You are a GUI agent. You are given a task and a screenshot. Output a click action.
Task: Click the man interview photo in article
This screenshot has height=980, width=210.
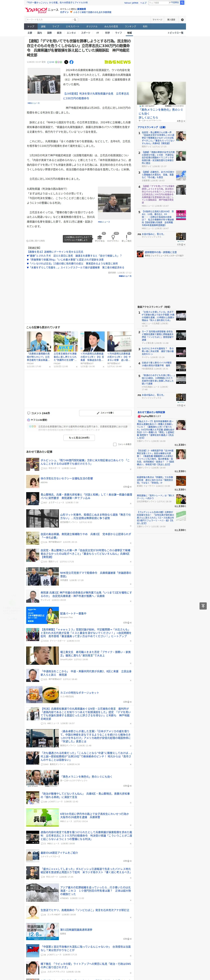114,203
